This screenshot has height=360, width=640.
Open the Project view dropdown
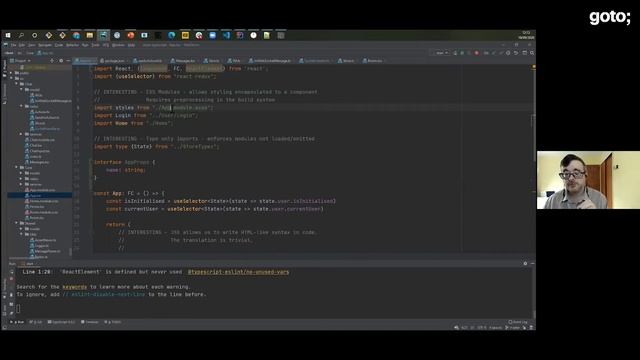click(20, 60)
